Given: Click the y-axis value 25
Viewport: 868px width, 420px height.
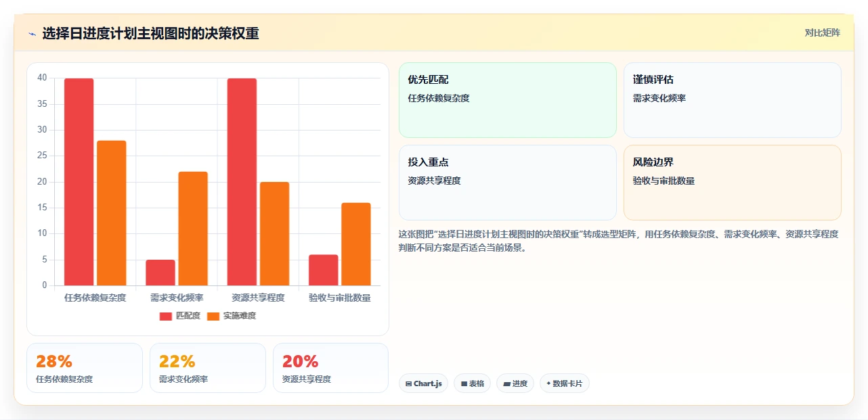Looking at the screenshot, I should pos(42,156).
